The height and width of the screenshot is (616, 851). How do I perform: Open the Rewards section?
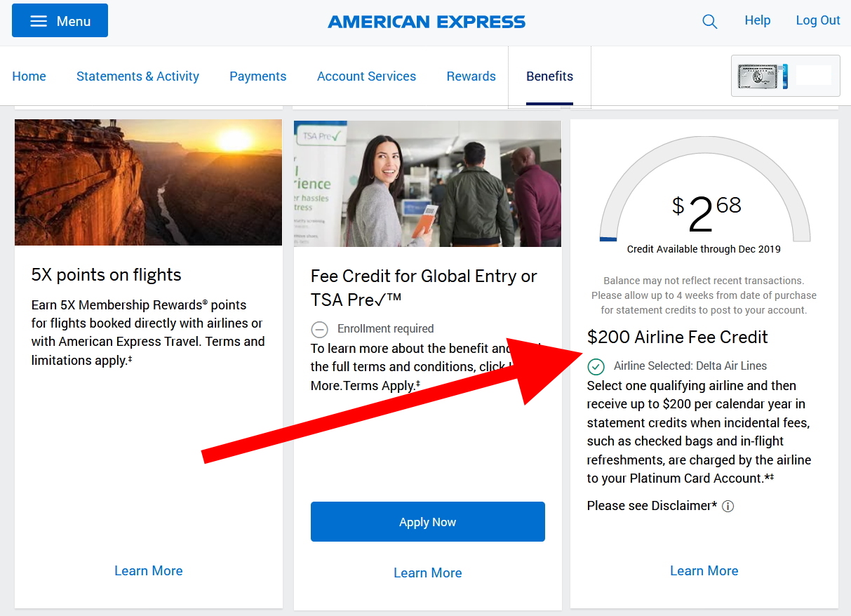click(471, 76)
